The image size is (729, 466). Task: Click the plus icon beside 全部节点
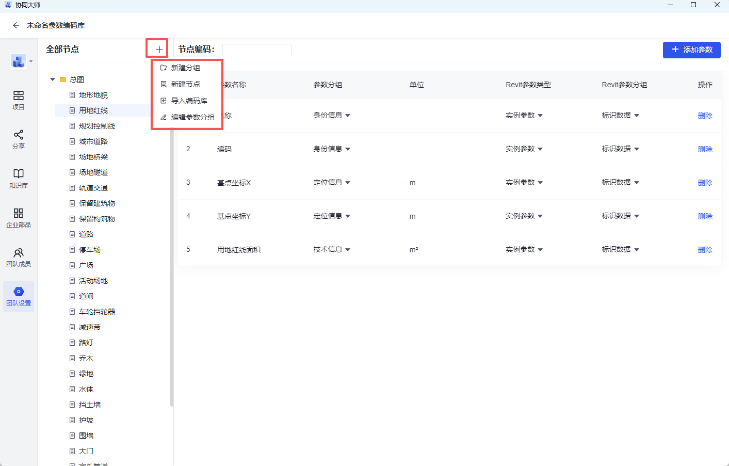(x=158, y=49)
